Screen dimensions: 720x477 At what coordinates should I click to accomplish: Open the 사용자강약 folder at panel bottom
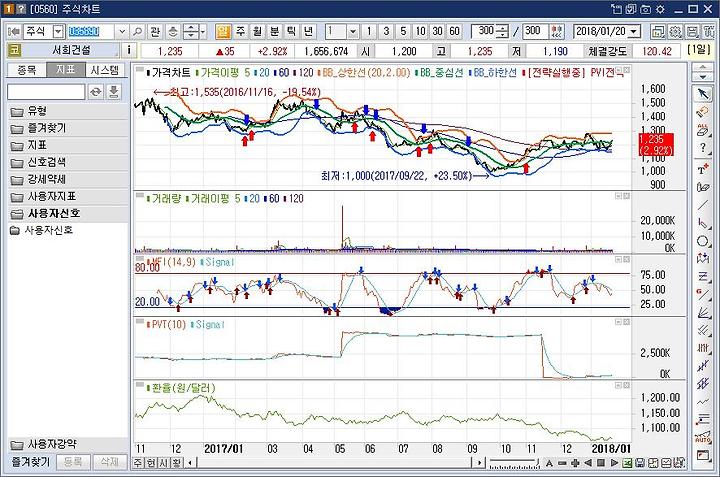(68, 444)
